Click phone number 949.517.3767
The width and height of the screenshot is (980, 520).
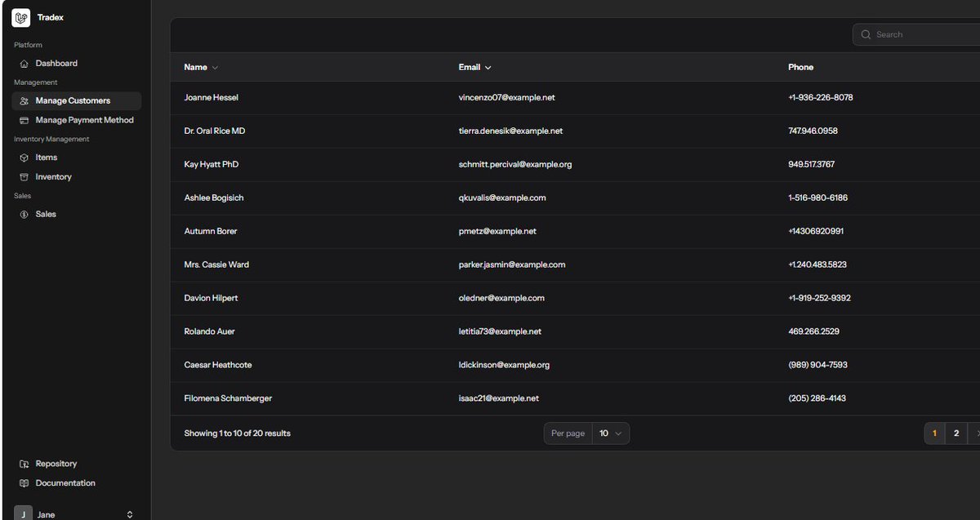[x=811, y=165]
